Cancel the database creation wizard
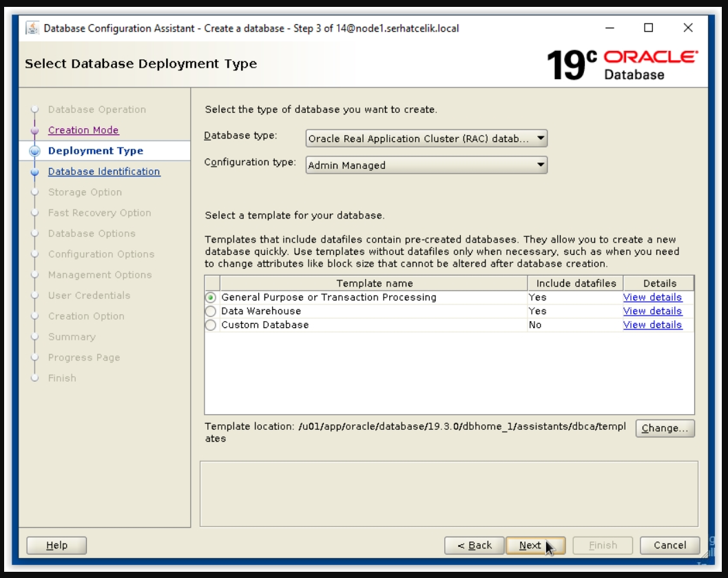This screenshot has height=578, width=728. pyautogui.click(x=669, y=545)
